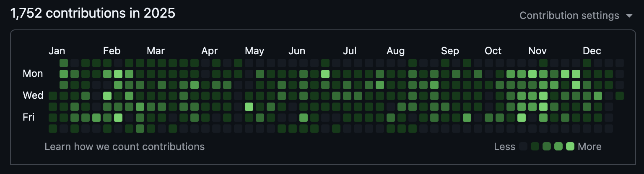Click the lighter Friday cell in mid-June

click(304, 118)
